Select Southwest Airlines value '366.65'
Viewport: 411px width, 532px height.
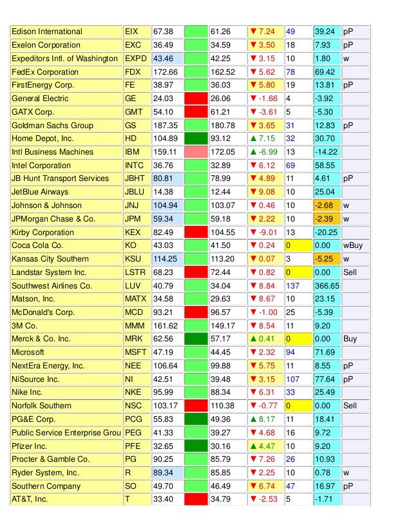pos(327,286)
